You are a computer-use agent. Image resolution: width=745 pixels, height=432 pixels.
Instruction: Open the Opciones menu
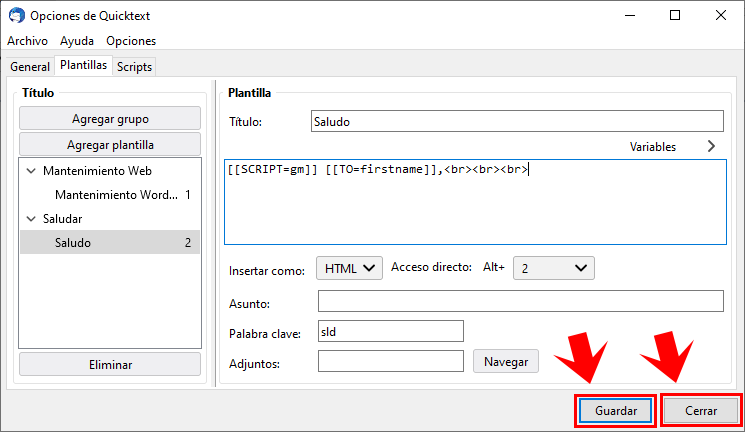[x=131, y=41]
